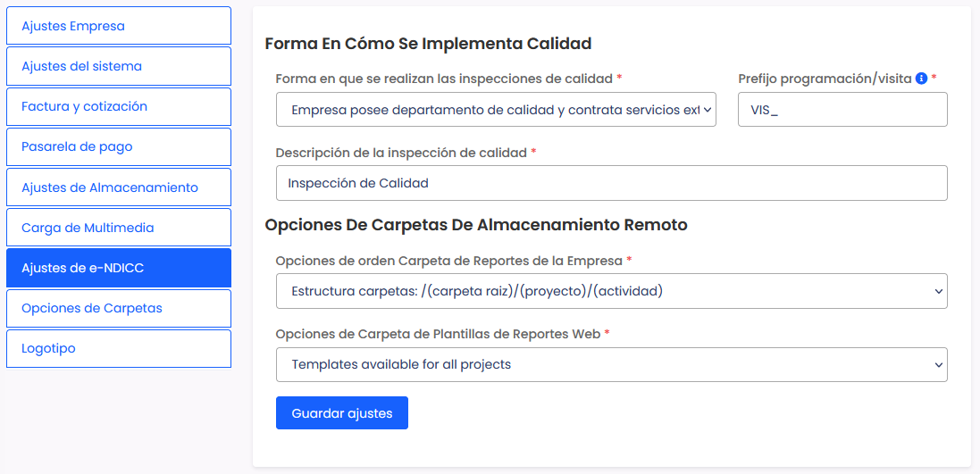Open the Carpeta de Reportes order dropdown
This screenshot has height=474, width=980.
click(x=610, y=291)
